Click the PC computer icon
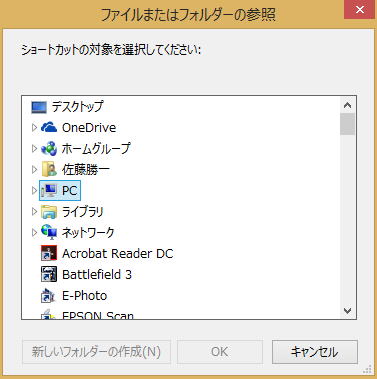 pyautogui.click(x=49, y=191)
